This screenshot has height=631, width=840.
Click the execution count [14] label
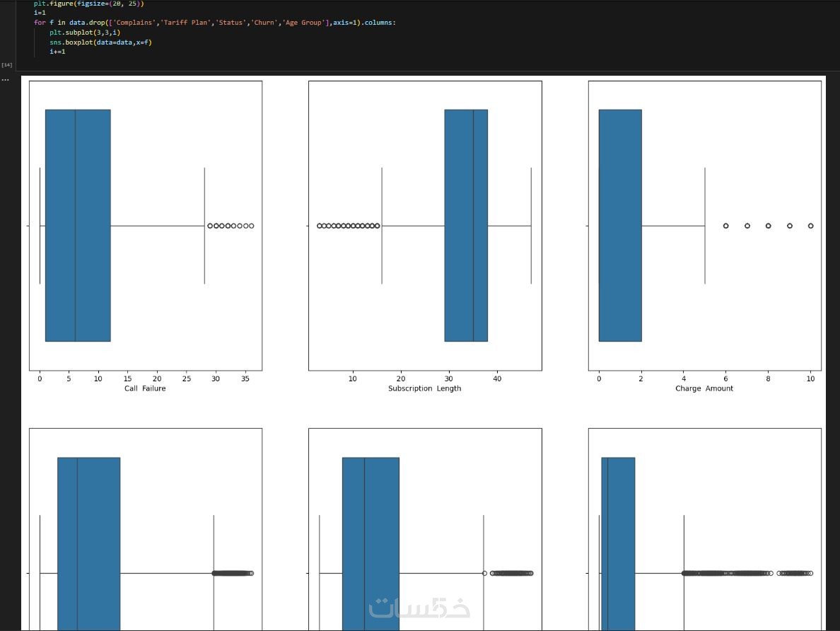coord(7,65)
